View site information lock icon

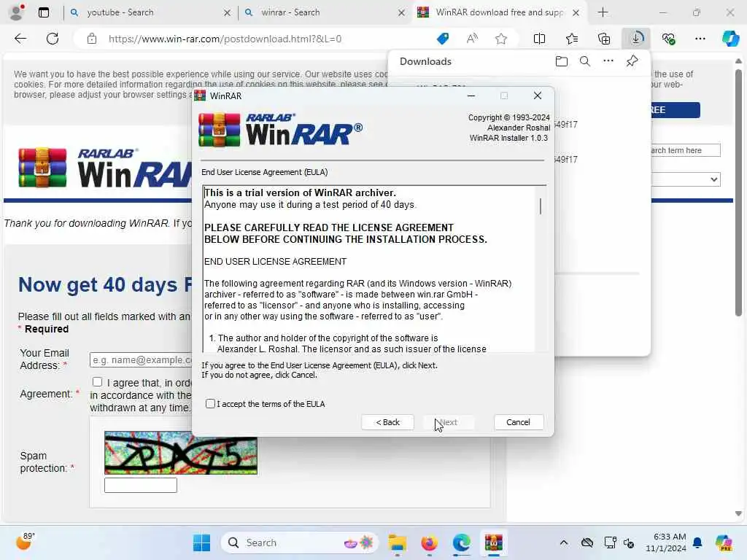92,39
